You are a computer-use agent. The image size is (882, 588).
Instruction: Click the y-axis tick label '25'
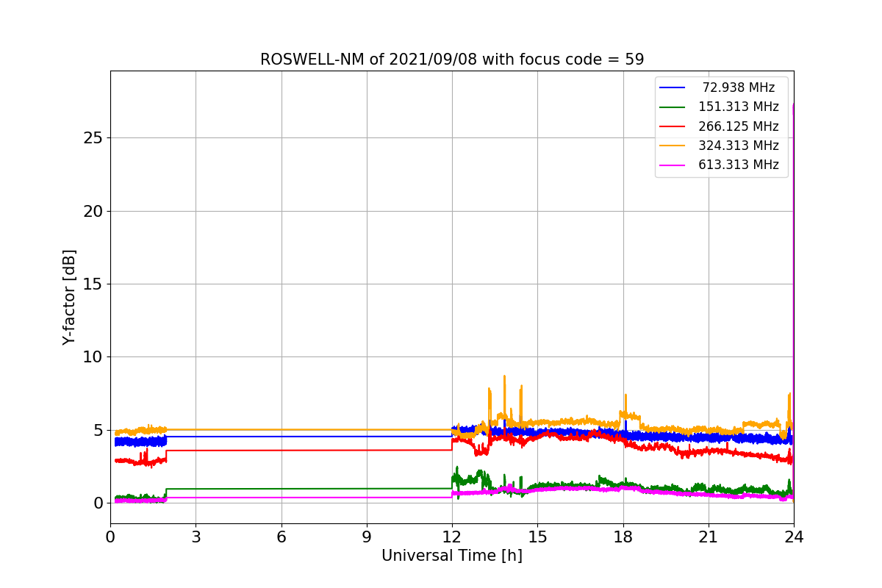click(94, 138)
